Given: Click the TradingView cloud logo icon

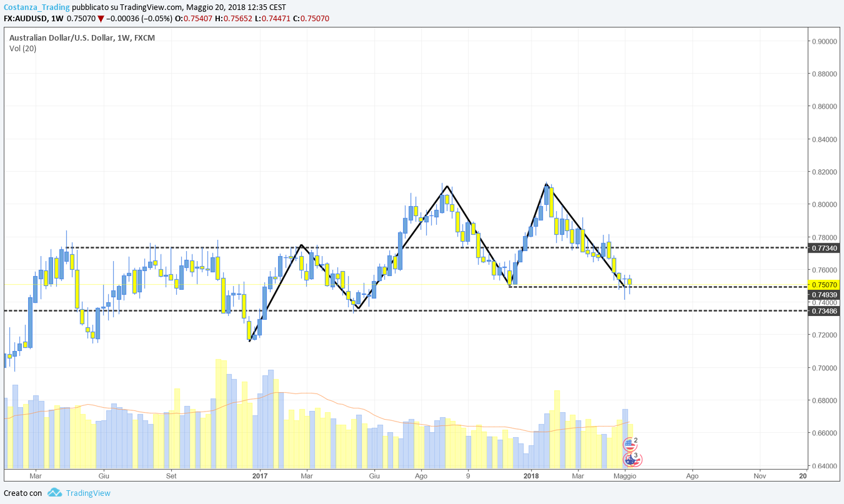Looking at the screenshot, I should pyautogui.click(x=54, y=493).
